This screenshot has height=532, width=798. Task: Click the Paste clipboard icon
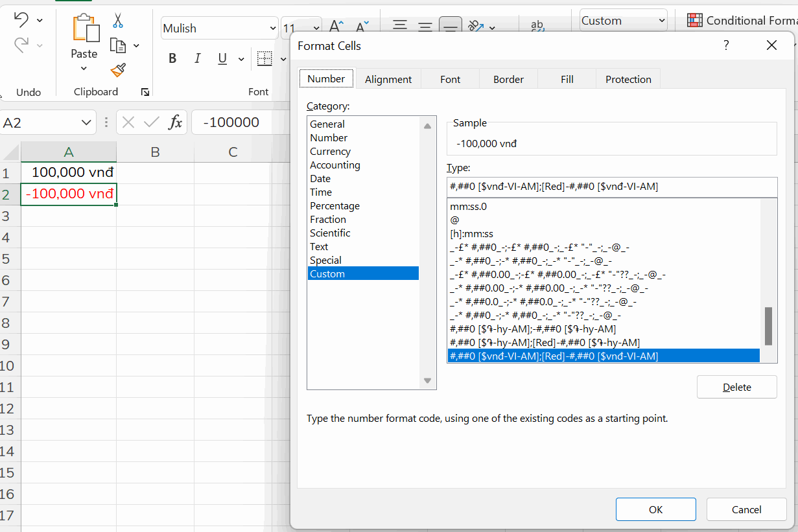(x=85, y=29)
